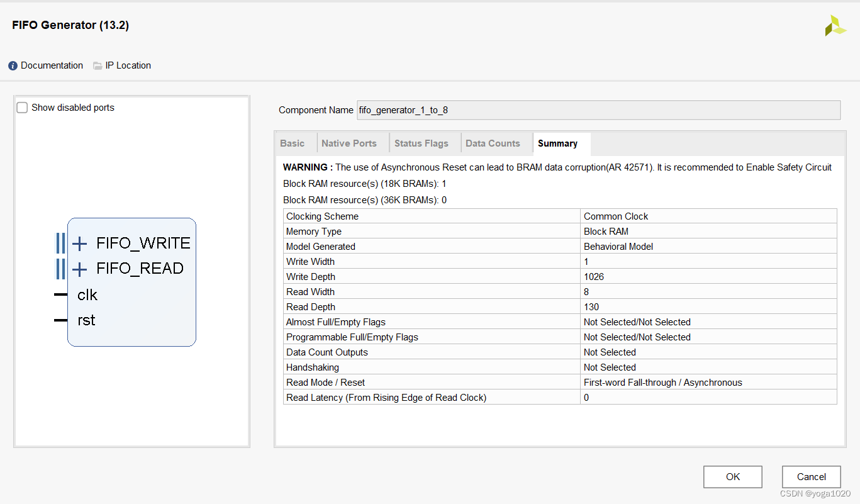Click the clk port on the FIFO symbol
Viewport: 860px width, 504px height.
click(x=87, y=294)
